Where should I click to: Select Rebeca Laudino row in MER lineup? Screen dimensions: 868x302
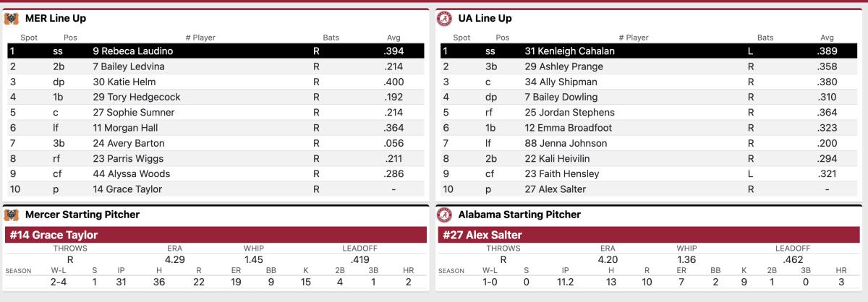point(216,51)
